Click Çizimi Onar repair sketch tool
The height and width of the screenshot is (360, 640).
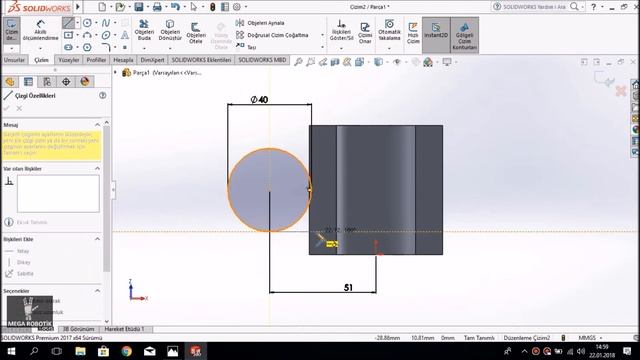click(x=365, y=33)
